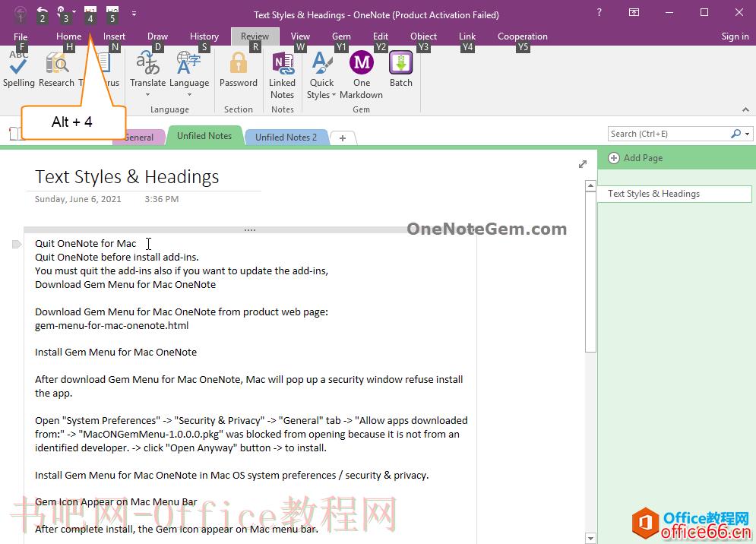Switch to the Draw ribbon tab

[x=158, y=36]
